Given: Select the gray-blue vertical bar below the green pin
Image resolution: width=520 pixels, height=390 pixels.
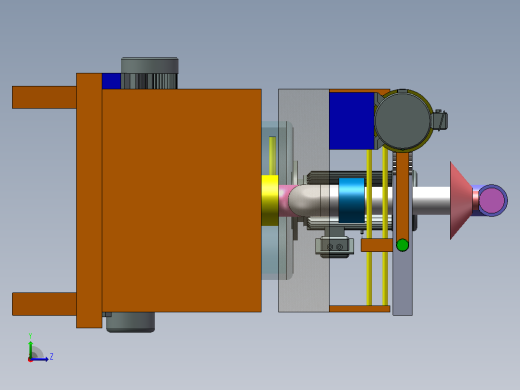Looking at the screenshot, I should click(x=403, y=283).
